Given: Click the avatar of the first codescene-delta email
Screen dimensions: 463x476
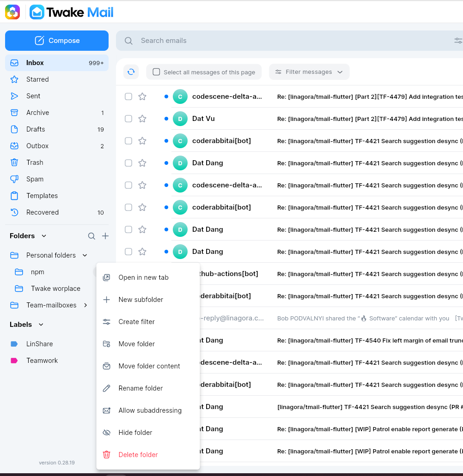Looking at the screenshot, I should [180, 96].
